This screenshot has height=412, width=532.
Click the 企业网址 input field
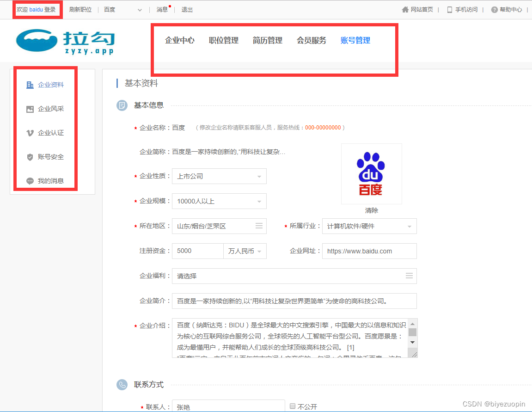369,251
